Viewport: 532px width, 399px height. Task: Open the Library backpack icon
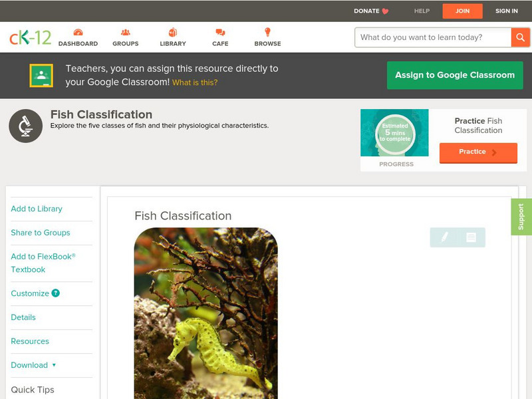(173, 32)
